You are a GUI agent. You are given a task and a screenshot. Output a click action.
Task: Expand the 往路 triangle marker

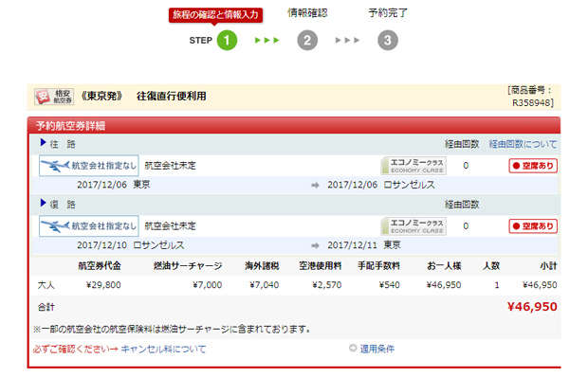43,143
